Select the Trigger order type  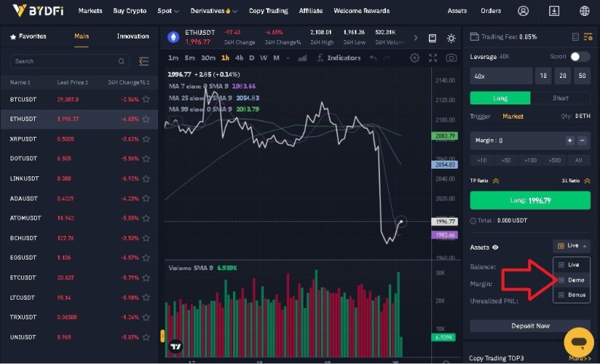480,117
